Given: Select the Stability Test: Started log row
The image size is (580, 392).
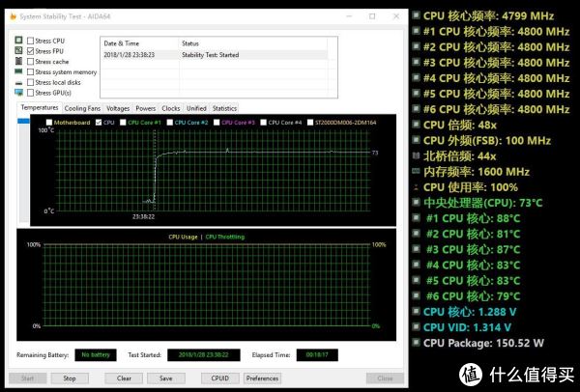Looking at the screenshot, I should point(214,55).
